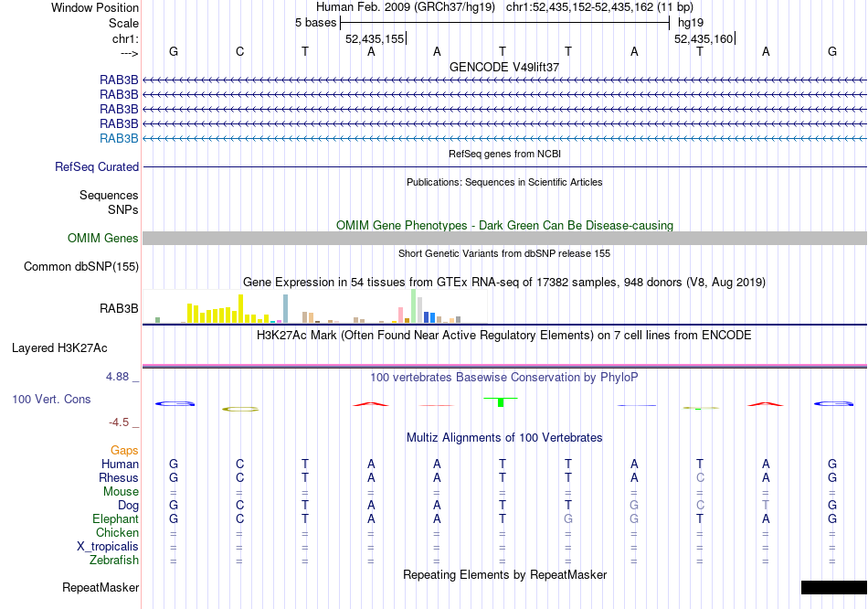Open the GENCODE V49lift37 track title
868x609 pixels.
504,67
